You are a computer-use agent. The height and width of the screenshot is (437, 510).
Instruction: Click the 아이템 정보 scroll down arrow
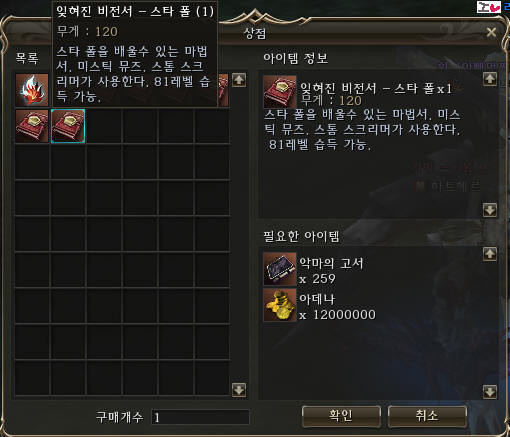[490, 210]
